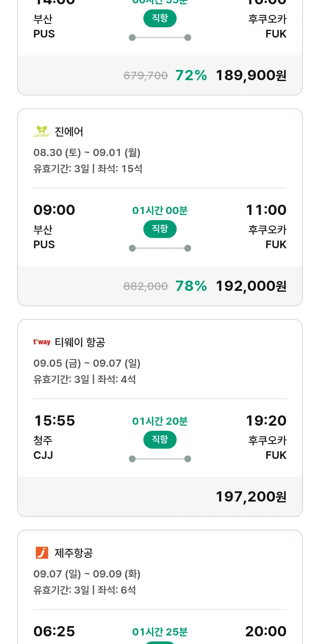
Task: Click the Jeju Air orange logo icon
Action: 42,553
